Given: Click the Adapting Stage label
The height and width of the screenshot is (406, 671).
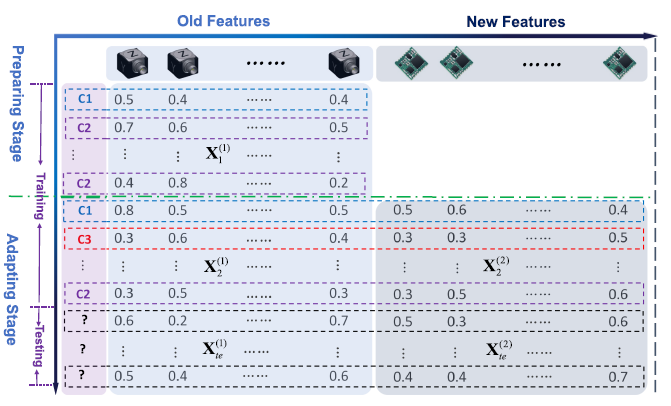Looking at the screenshot, I should pos(15,284).
